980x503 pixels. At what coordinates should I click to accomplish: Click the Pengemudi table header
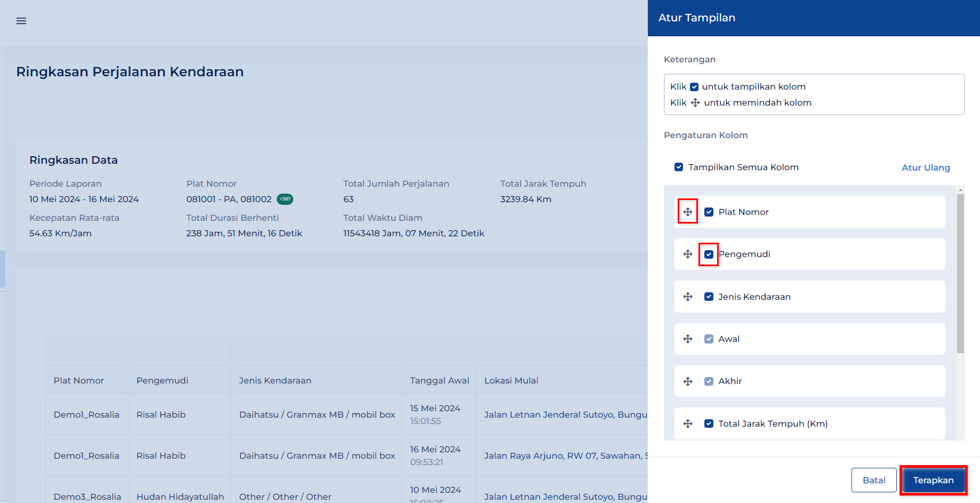coord(162,380)
